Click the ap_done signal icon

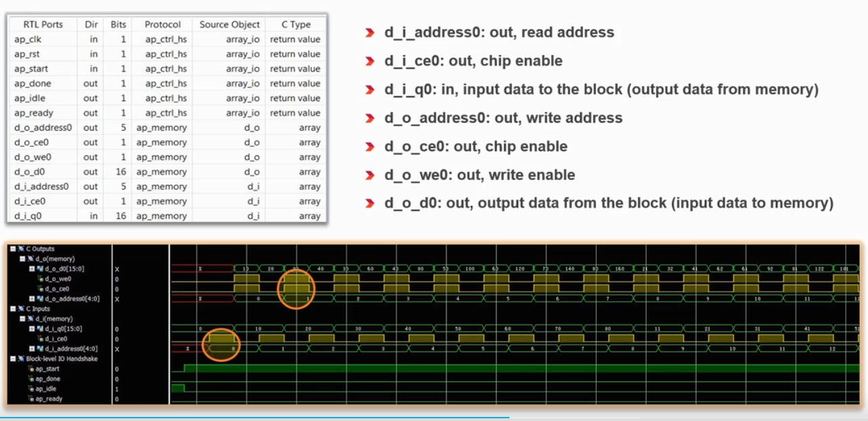30,379
